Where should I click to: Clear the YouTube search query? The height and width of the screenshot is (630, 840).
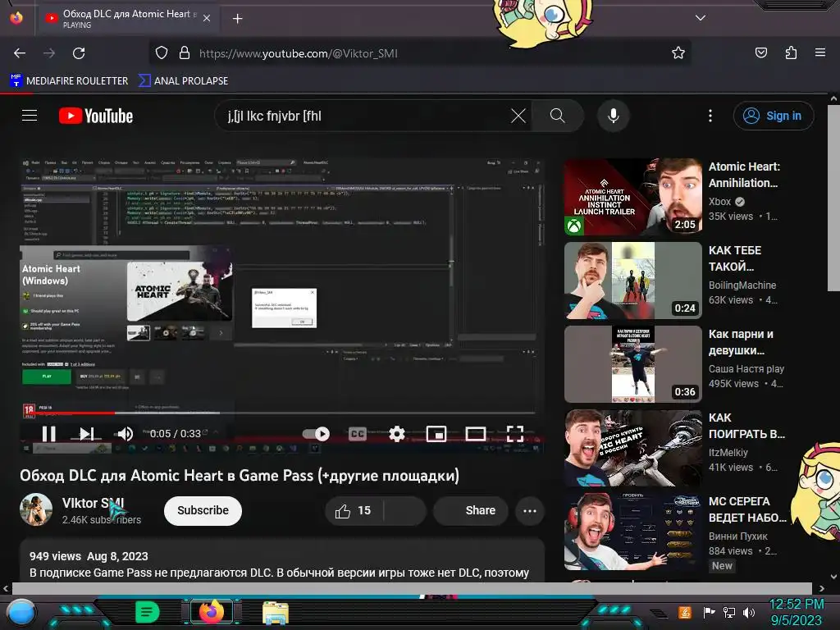point(518,116)
